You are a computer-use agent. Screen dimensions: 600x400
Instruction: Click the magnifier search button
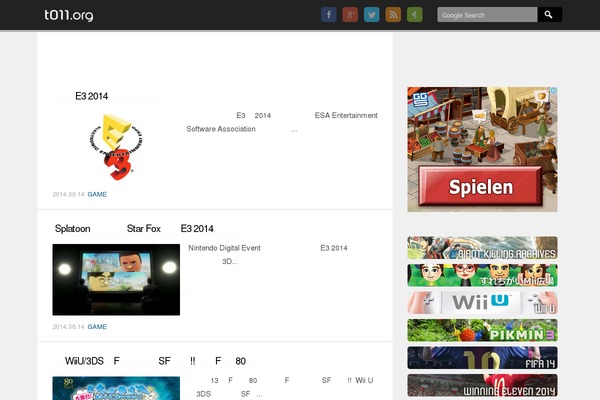pos(549,15)
